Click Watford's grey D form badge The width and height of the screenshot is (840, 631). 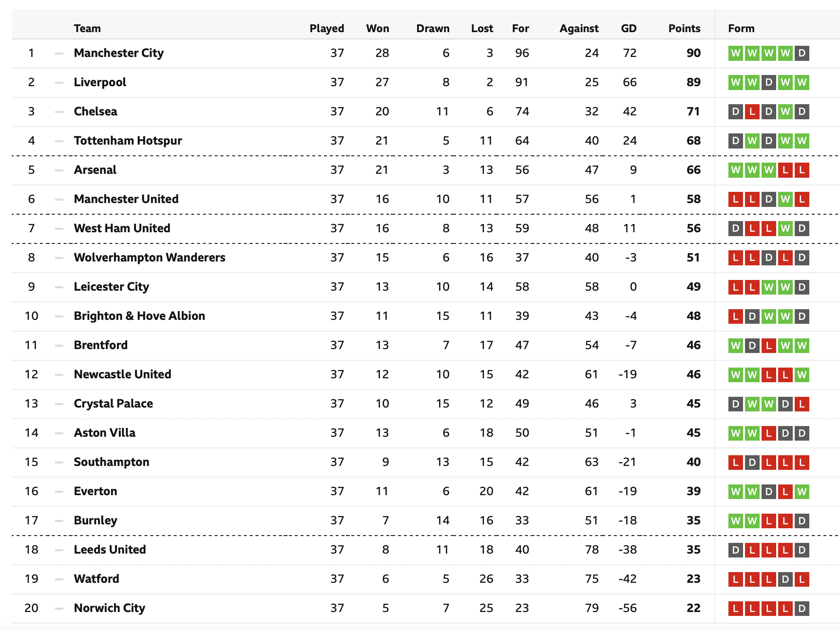pyautogui.click(x=785, y=579)
